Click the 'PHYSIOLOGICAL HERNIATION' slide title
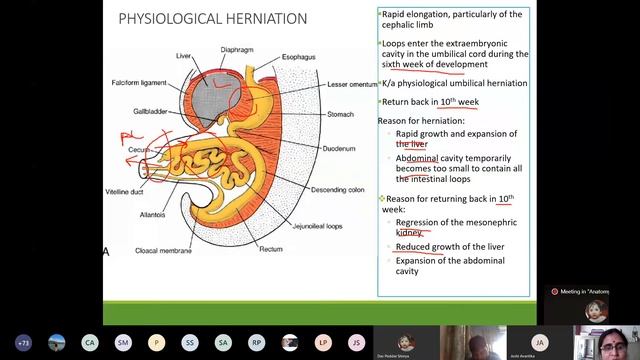640x360 pixels. point(213,19)
